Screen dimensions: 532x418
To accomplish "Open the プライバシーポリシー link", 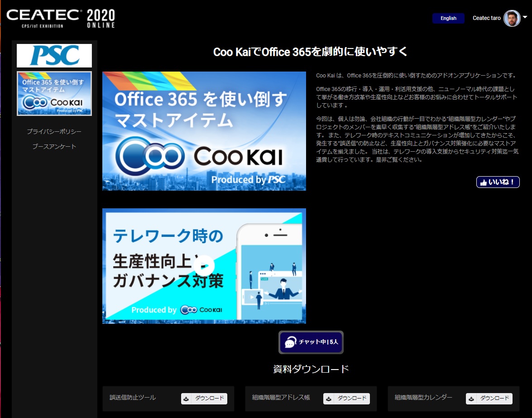I will [x=54, y=131].
